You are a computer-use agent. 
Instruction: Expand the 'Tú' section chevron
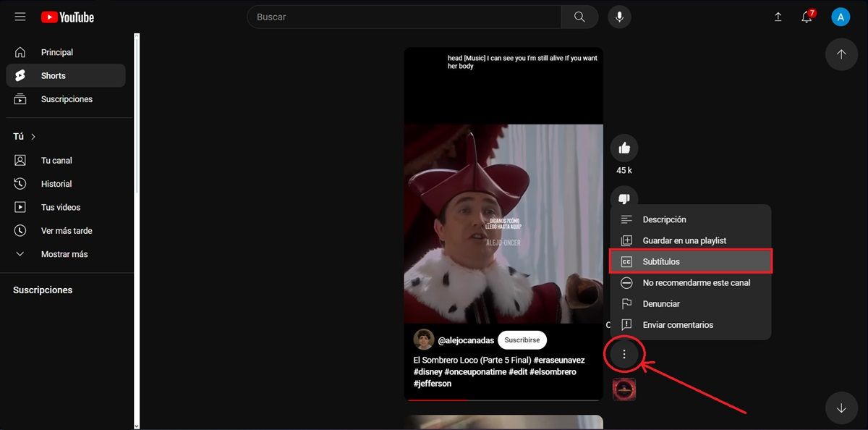pos(33,136)
